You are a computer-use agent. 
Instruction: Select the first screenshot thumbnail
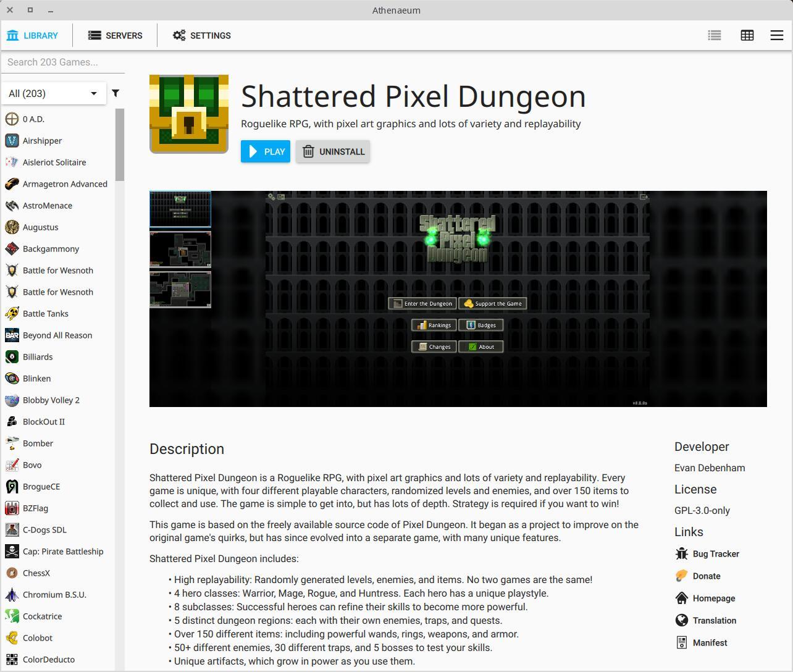(x=180, y=209)
